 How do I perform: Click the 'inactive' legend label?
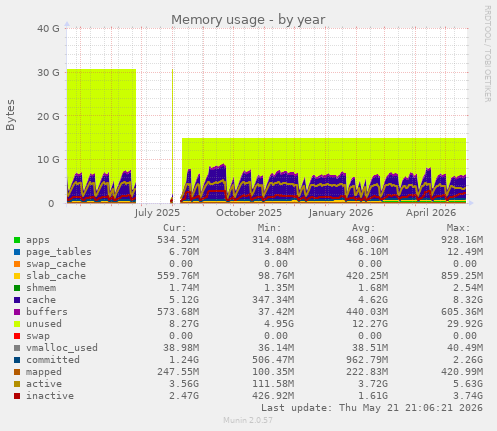[50, 396]
